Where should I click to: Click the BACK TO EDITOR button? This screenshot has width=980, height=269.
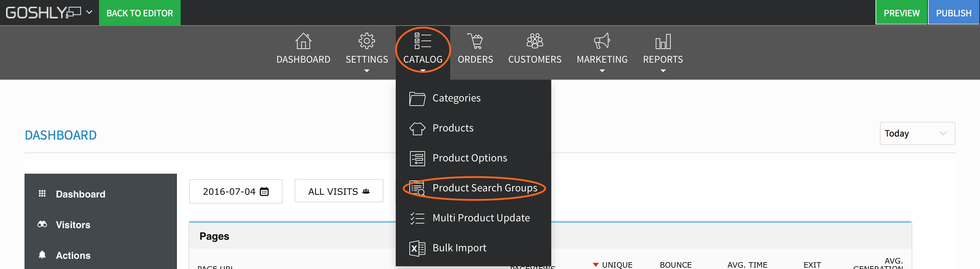[140, 13]
